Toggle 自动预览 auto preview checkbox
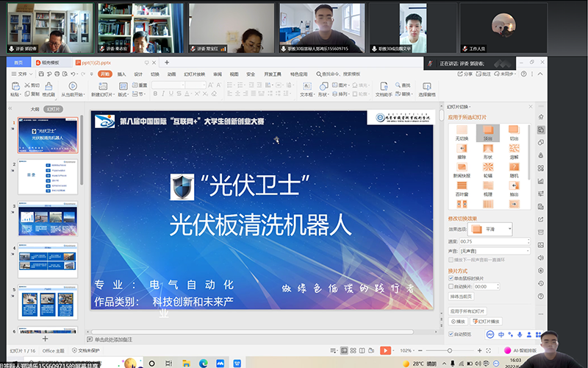 pos(451,333)
